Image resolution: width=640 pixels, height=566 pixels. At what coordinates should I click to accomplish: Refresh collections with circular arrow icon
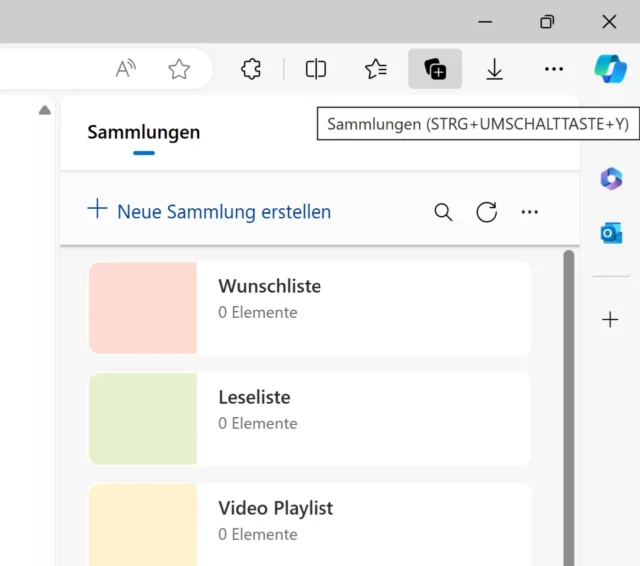[487, 212]
